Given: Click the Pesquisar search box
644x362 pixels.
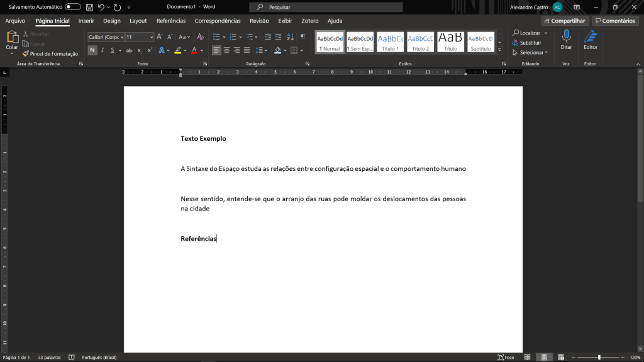Looking at the screenshot, I should point(326,7).
